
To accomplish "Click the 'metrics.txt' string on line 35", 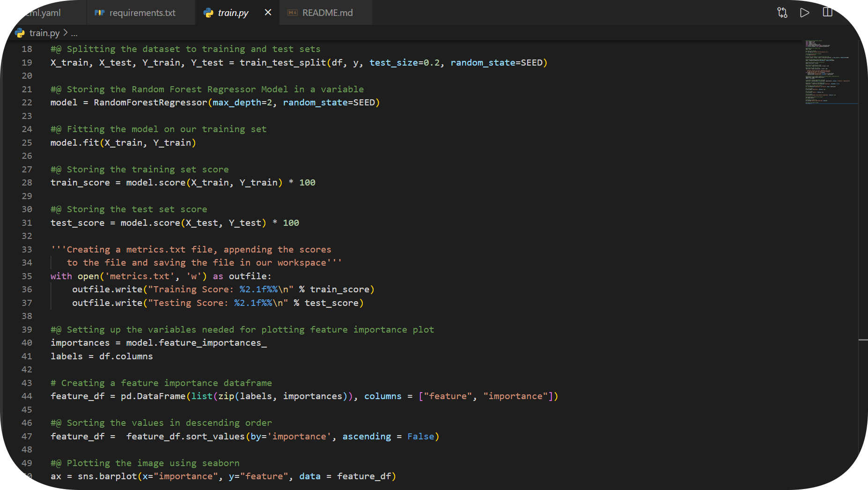I will pyautogui.click(x=140, y=276).
